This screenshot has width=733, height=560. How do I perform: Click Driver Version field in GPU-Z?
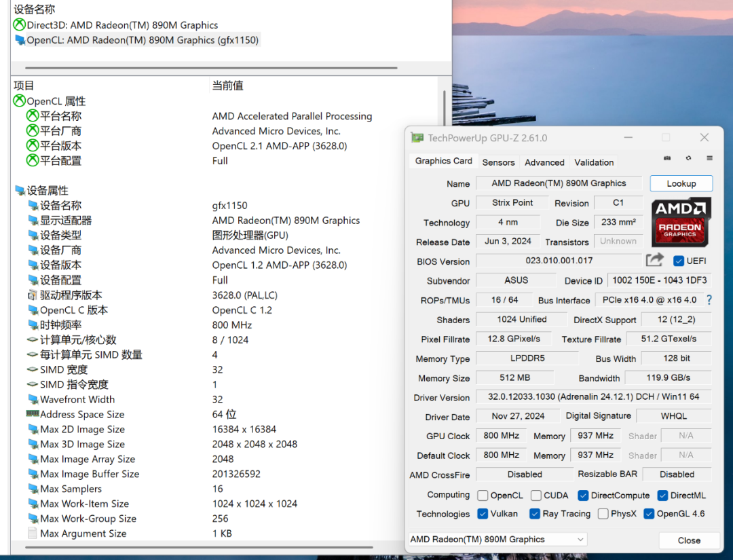594,397
